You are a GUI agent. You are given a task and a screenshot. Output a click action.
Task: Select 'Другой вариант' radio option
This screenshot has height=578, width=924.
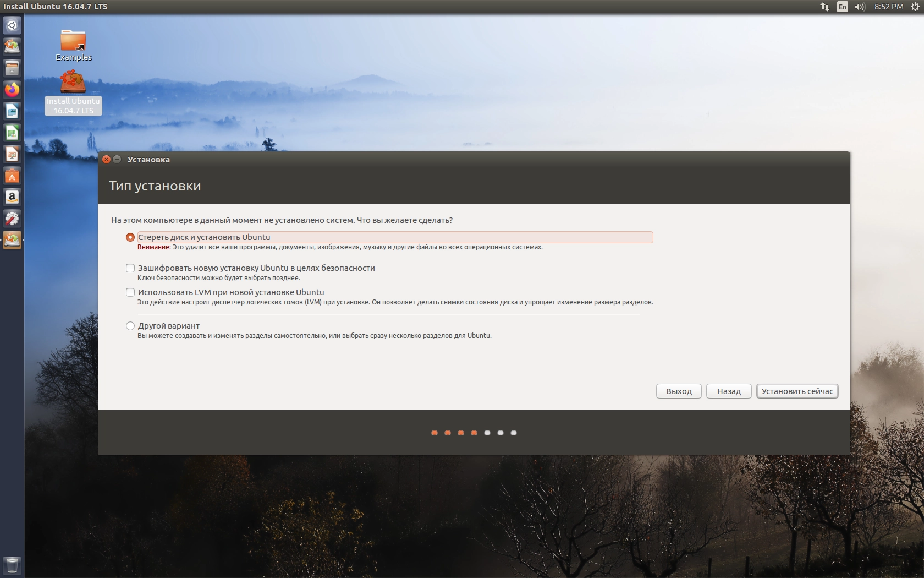point(130,326)
